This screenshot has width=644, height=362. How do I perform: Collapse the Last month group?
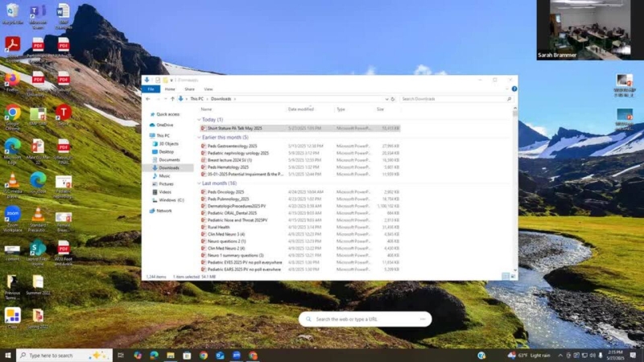point(200,183)
